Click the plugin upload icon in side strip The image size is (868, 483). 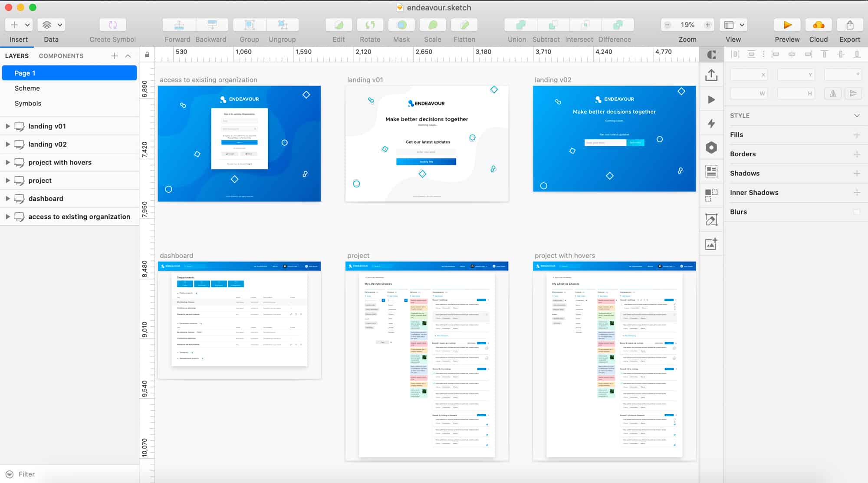(711, 75)
